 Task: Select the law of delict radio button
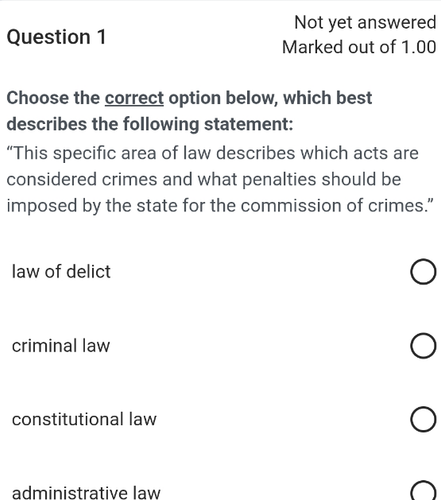pos(423,271)
